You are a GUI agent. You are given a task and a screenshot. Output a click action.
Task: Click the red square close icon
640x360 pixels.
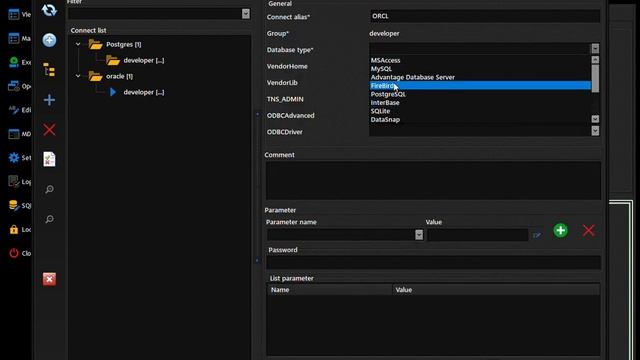pyautogui.click(x=49, y=279)
